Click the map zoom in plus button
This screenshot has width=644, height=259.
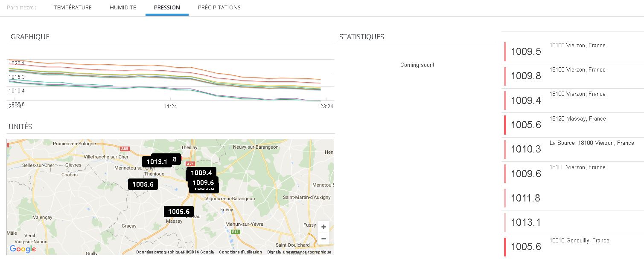323,227
